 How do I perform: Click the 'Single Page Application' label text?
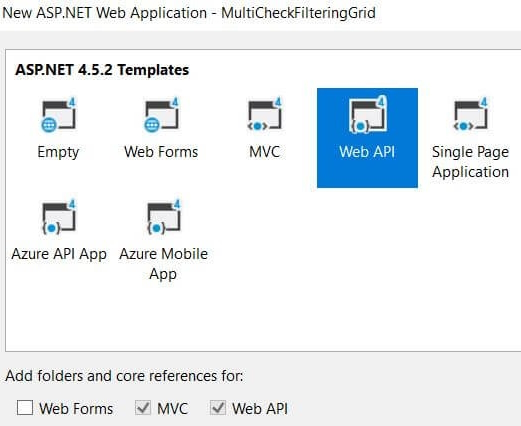pyautogui.click(x=471, y=162)
